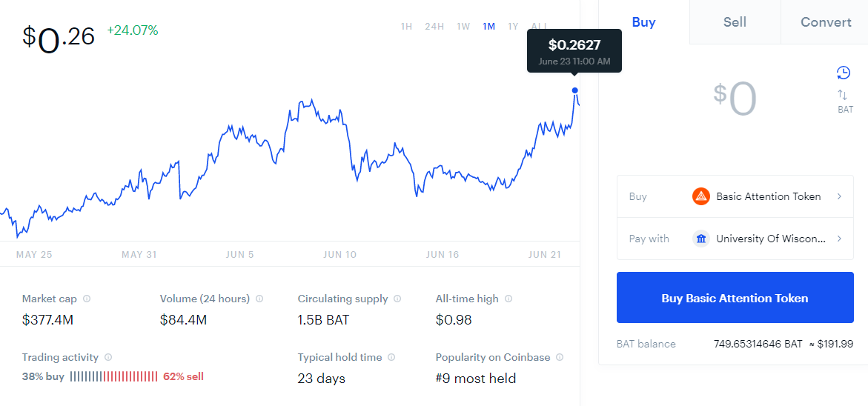Click the Popularity on Coinbase info icon

coord(560,357)
